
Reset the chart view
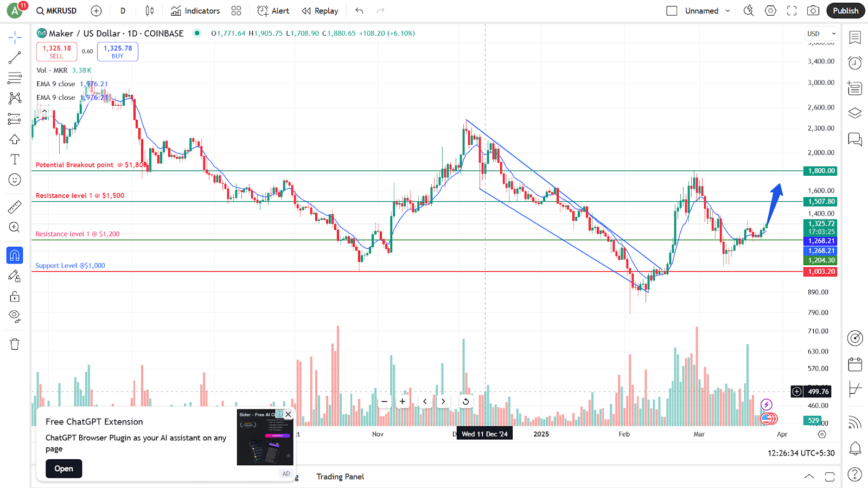tap(465, 402)
